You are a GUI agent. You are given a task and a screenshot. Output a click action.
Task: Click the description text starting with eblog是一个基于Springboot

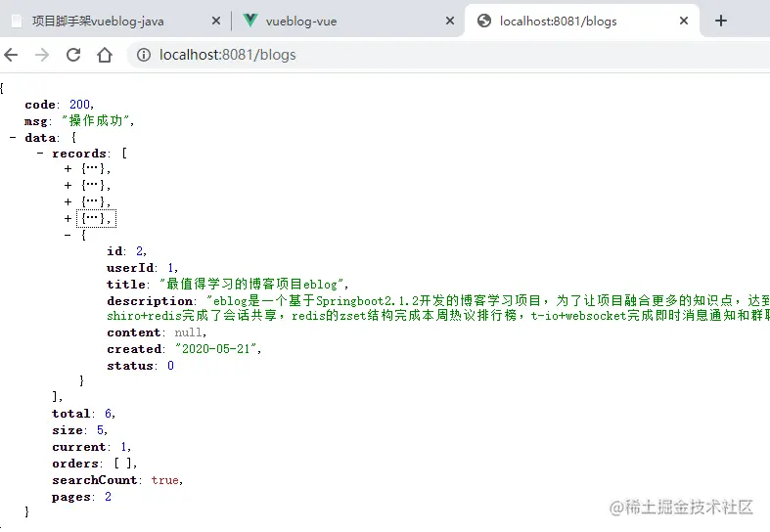point(488,300)
